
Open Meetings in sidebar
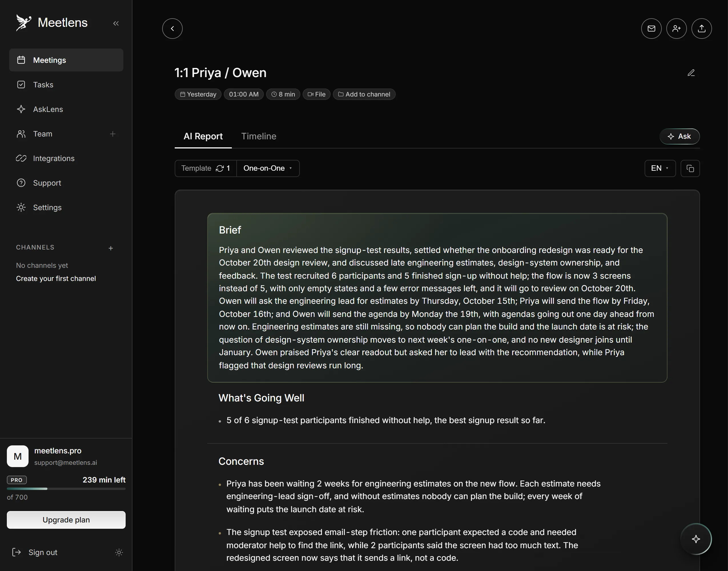coord(66,60)
